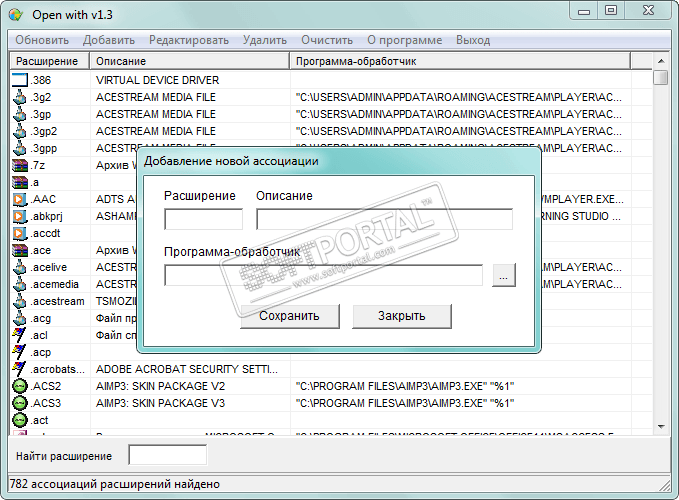The width and height of the screenshot is (679, 500).
Task: Click the .386 file type icon
Action: tap(19, 80)
